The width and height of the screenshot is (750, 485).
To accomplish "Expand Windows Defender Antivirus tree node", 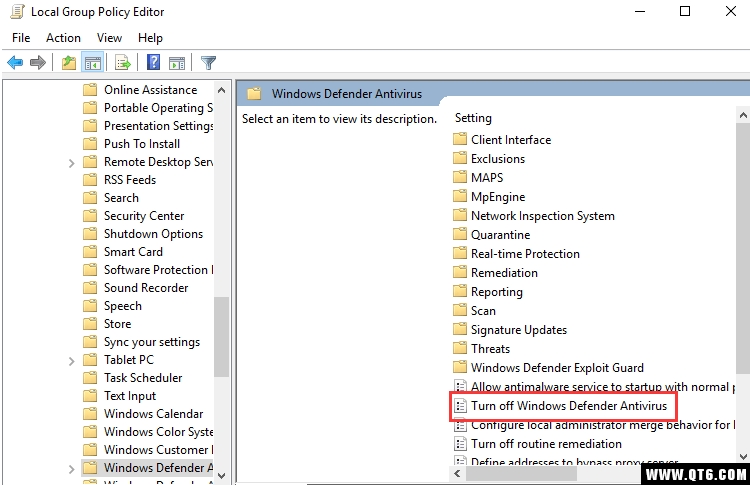I will [x=71, y=469].
